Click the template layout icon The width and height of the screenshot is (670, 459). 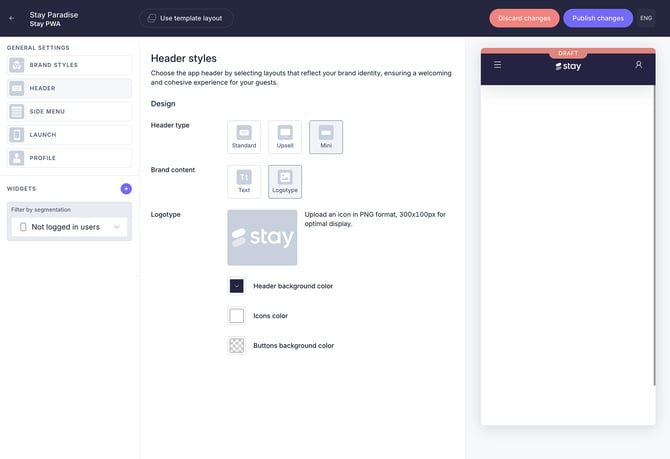(151, 18)
